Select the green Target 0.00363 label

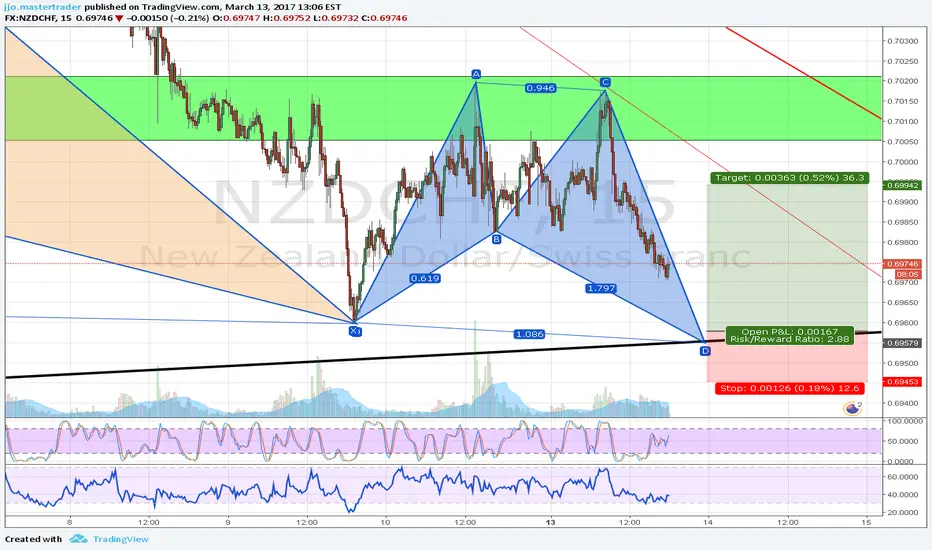[789, 178]
